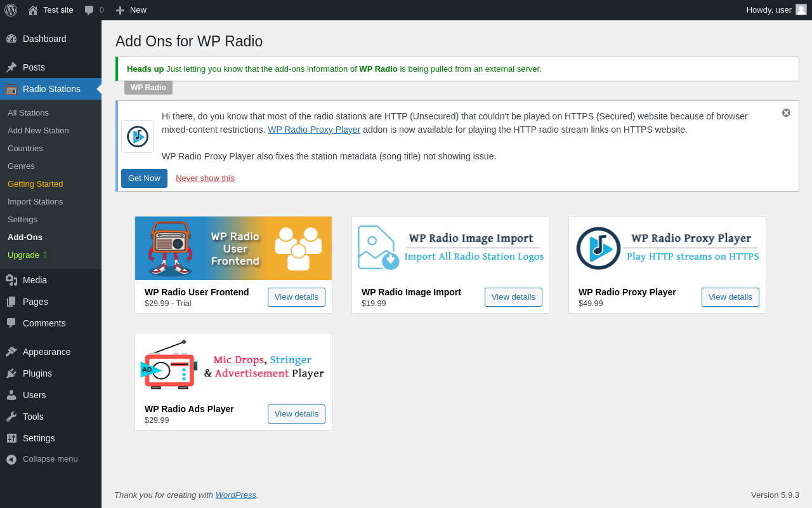Click the Collapse menu label
The width and height of the screenshot is (812, 508).
click(50, 459)
